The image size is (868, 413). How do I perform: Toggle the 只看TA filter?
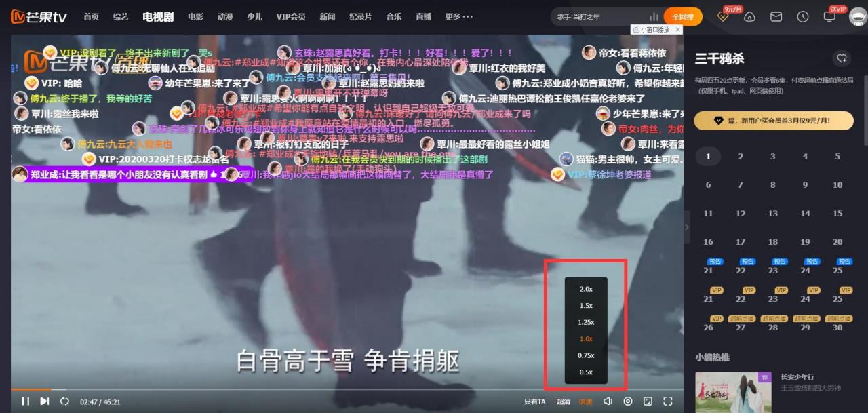(535, 401)
